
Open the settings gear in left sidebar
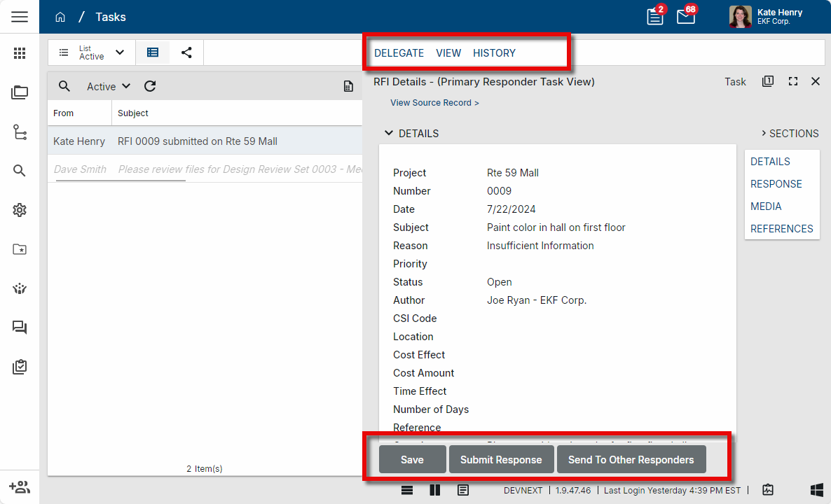20,210
